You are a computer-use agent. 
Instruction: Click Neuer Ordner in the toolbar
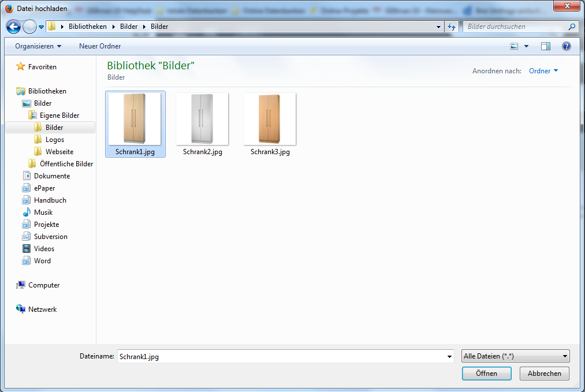click(100, 46)
